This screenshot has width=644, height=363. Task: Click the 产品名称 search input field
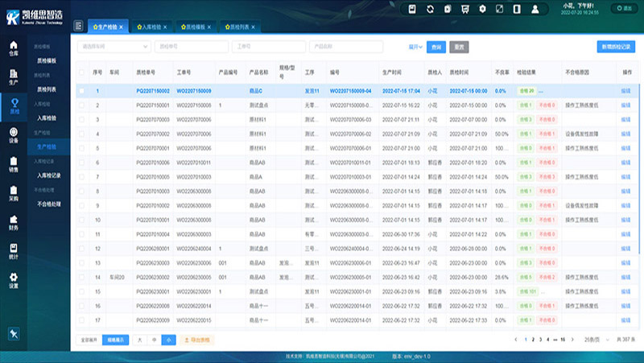tap(346, 47)
